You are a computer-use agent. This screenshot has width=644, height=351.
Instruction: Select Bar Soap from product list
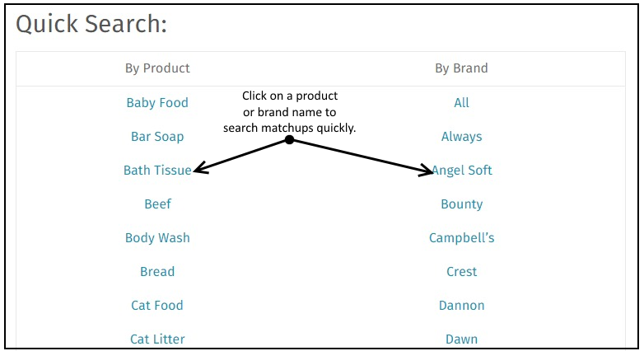157,137
